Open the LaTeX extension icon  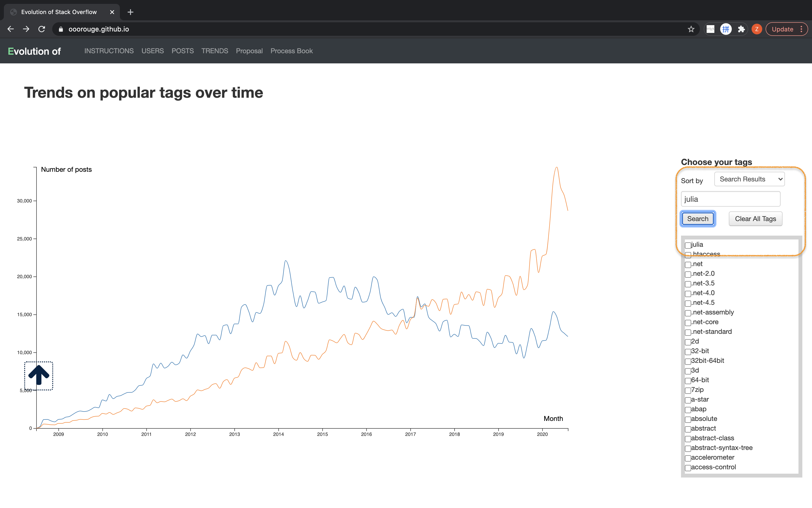point(710,29)
